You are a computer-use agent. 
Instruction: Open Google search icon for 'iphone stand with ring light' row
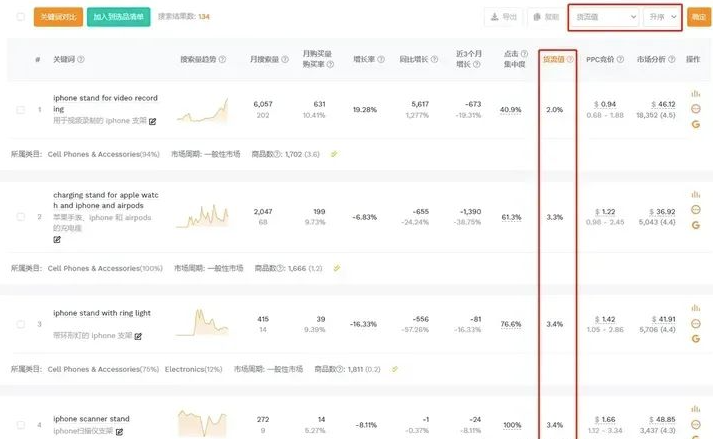click(695, 339)
